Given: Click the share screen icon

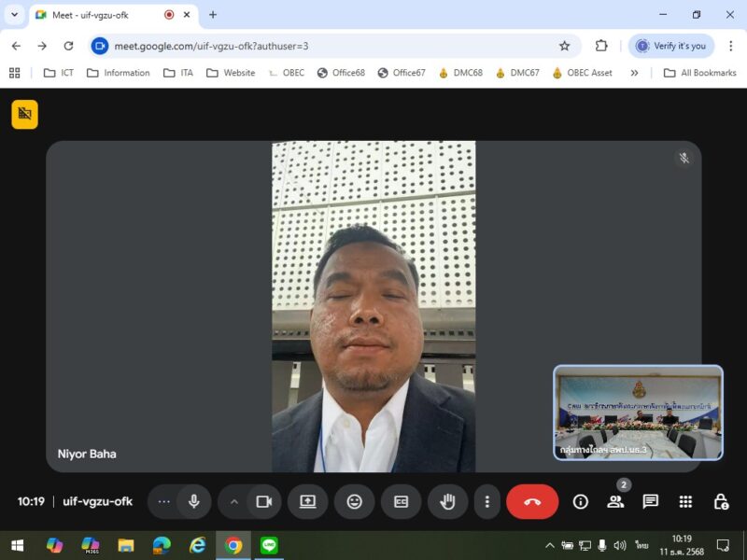Looking at the screenshot, I should [308, 501].
